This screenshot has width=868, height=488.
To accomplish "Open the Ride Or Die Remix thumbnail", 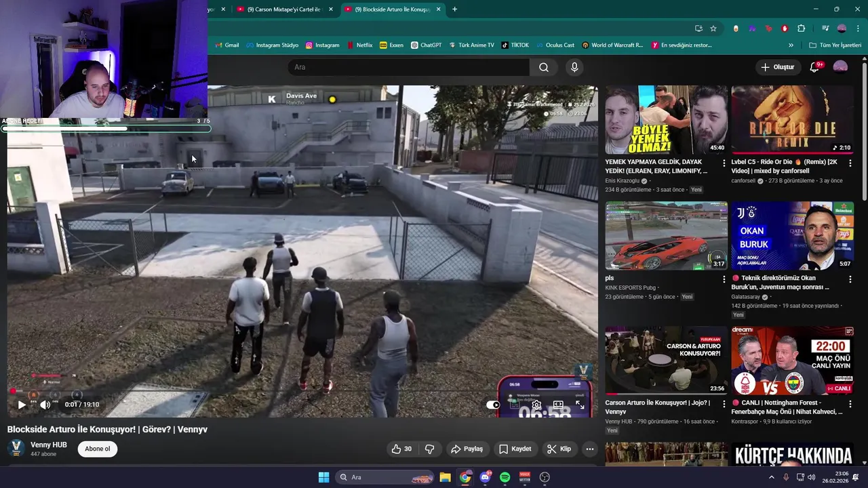I will point(792,120).
